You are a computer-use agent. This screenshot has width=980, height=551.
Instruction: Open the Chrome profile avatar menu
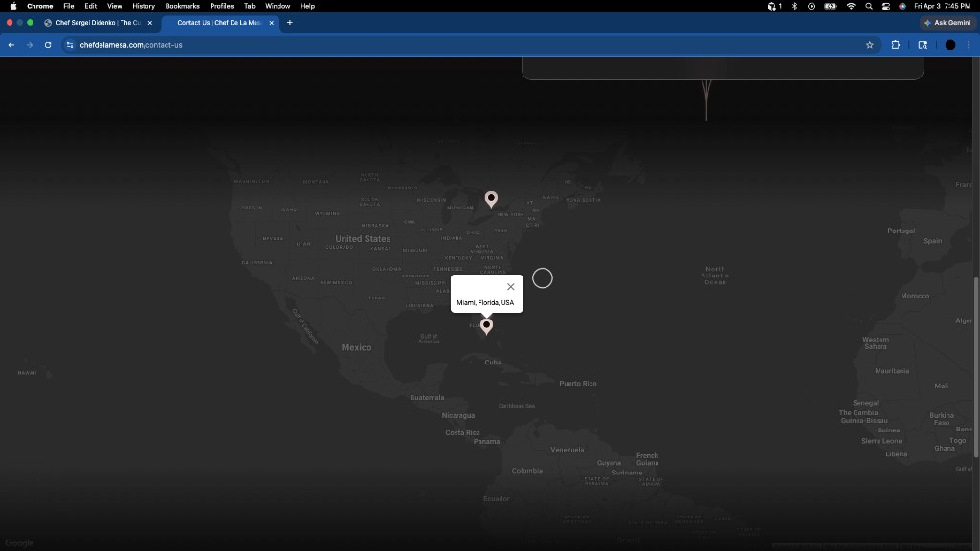[x=949, y=45]
